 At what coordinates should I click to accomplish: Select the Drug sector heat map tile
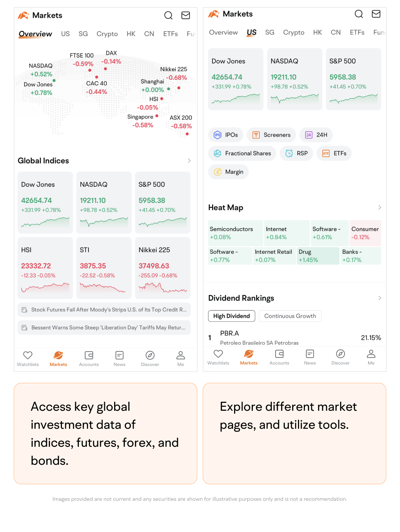pos(318,256)
